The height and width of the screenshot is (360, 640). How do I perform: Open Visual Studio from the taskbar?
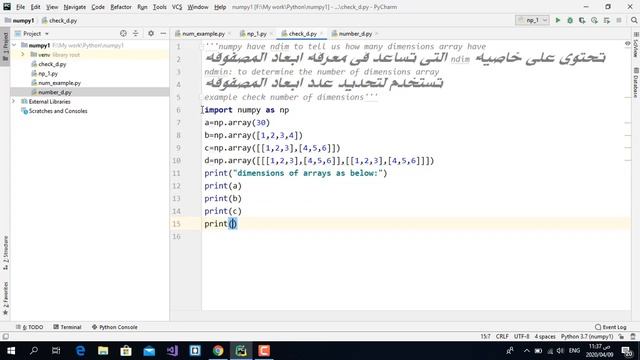coord(172,351)
